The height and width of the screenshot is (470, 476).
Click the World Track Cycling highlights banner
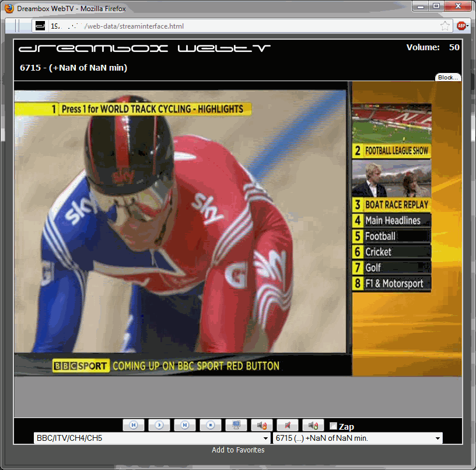point(133,109)
